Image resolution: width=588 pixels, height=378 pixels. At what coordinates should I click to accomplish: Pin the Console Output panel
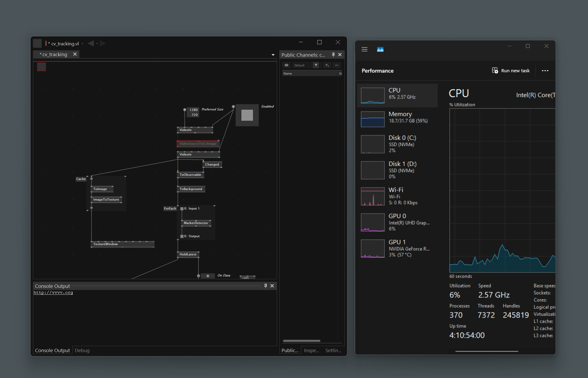[265, 286]
